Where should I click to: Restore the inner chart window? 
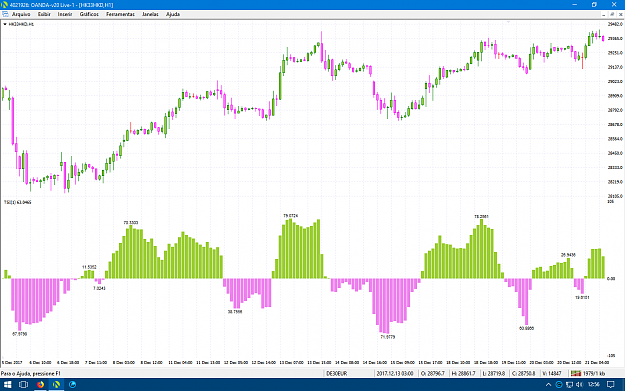click(612, 14)
